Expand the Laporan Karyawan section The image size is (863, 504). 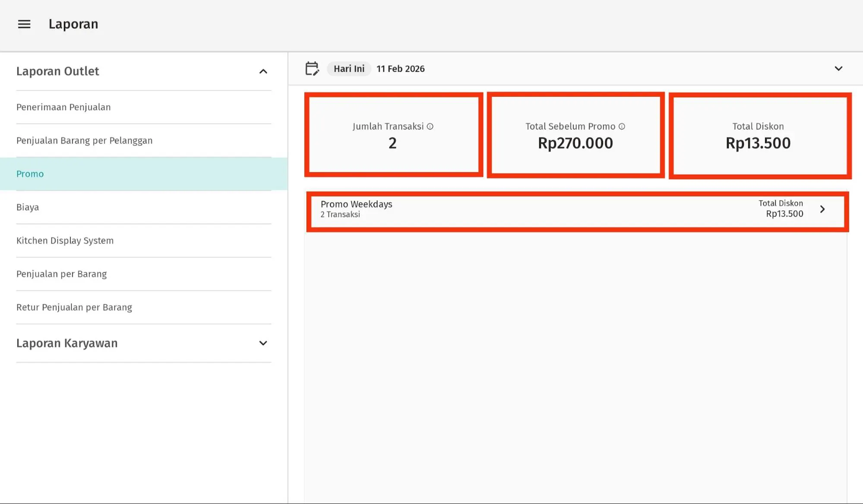tap(263, 343)
